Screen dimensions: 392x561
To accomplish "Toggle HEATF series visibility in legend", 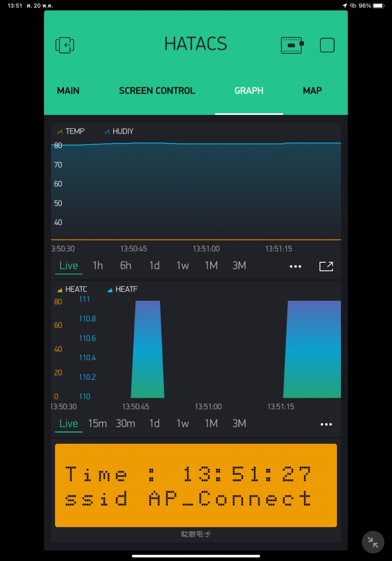I will click(123, 289).
